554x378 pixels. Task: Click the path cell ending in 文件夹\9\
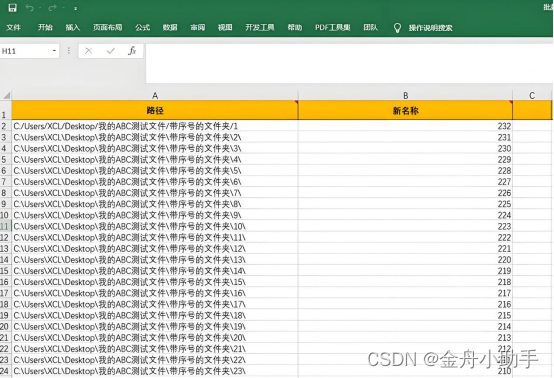click(x=155, y=215)
